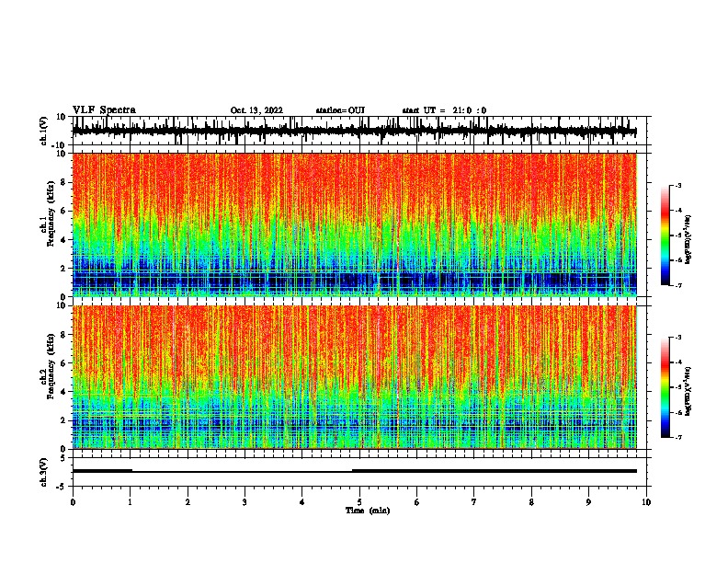Click the ch.1 colorbar units label
This screenshot has height=563, width=728.
[x=688, y=239]
